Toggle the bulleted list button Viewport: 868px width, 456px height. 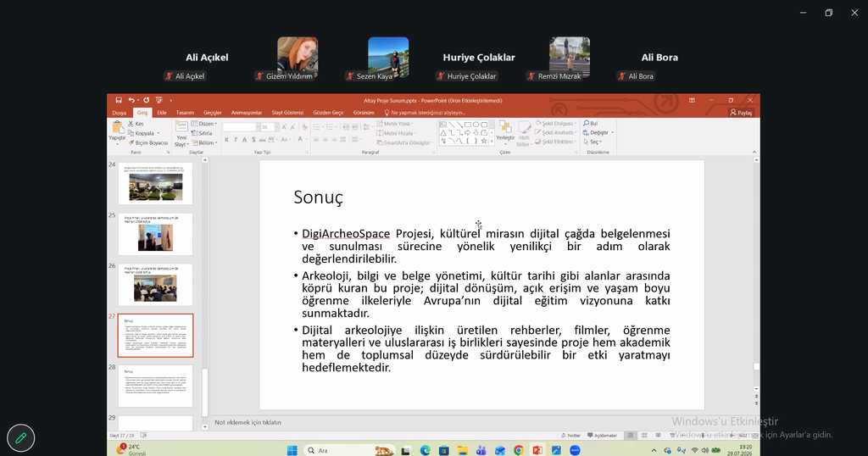pyautogui.click(x=316, y=127)
